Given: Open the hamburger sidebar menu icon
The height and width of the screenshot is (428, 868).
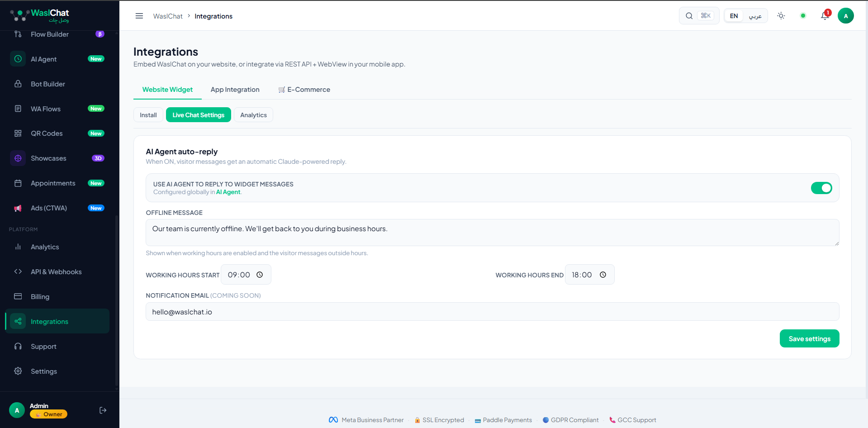Looking at the screenshot, I should pyautogui.click(x=139, y=16).
